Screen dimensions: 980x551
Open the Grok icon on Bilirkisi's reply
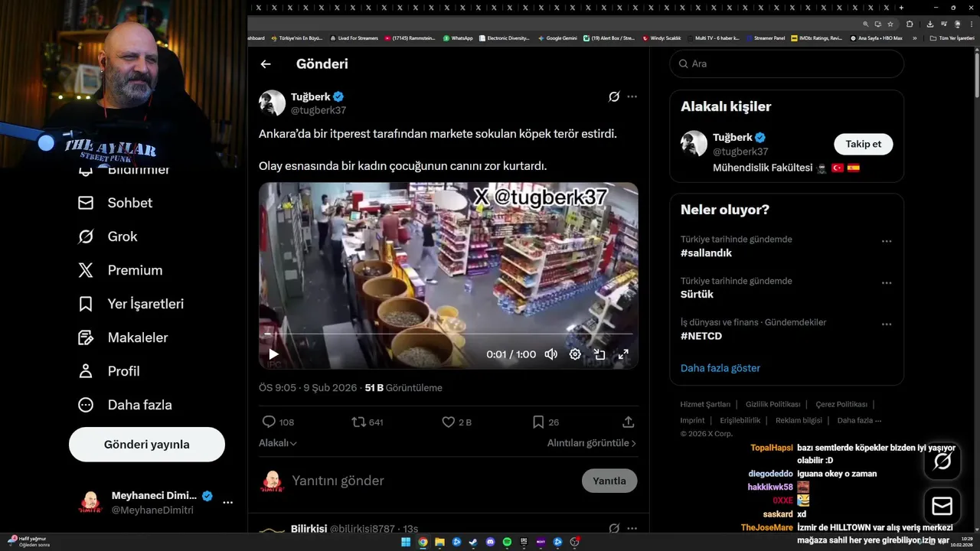pos(614,528)
